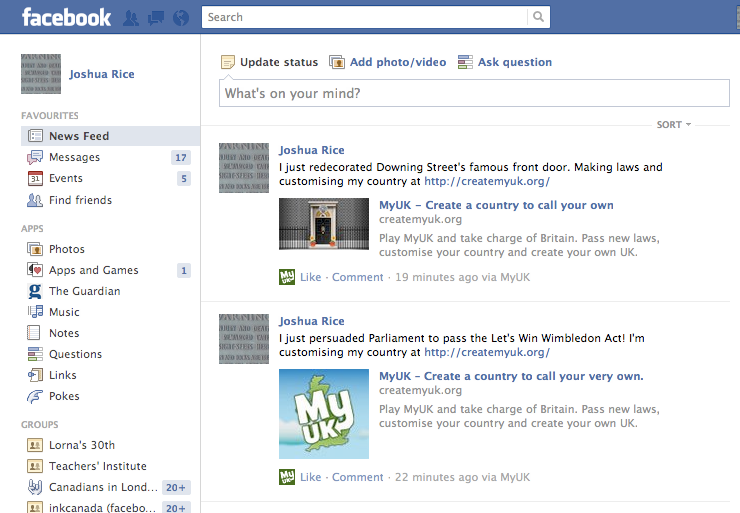Select the Update status tab
740x513 pixels.
pos(269,62)
